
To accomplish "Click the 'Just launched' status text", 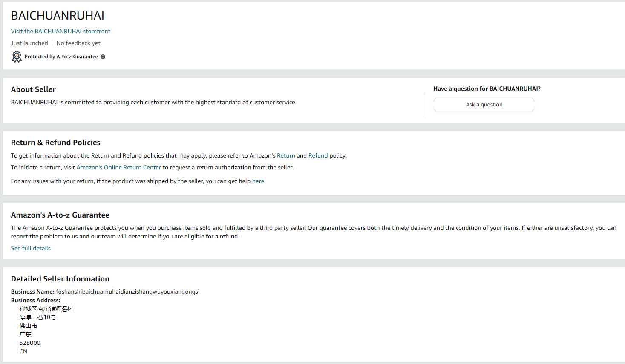I will click(x=29, y=43).
